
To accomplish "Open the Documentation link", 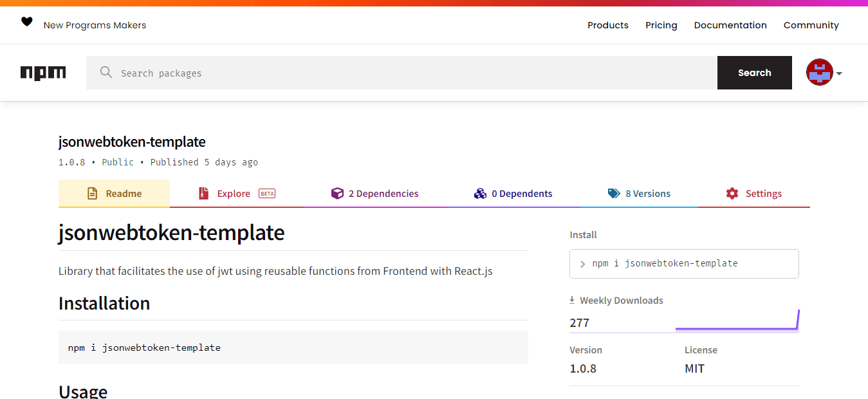I will (x=730, y=25).
